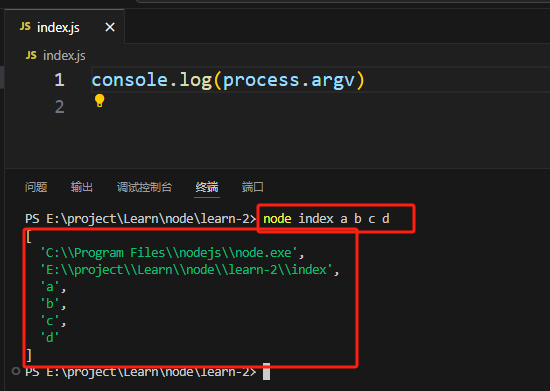Click the node.exe path output line
Image resolution: width=550 pixels, height=391 pixels.
click(172, 253)
